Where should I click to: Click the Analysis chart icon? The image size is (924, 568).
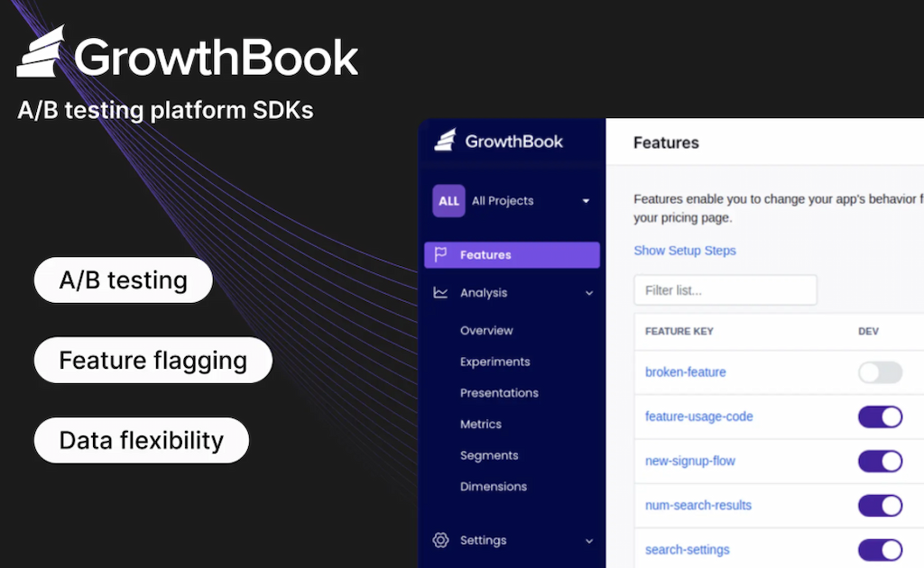point(440,293)
